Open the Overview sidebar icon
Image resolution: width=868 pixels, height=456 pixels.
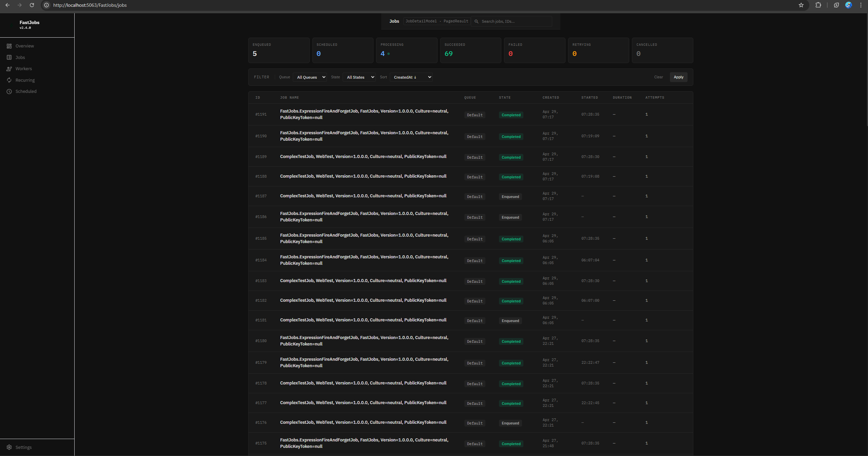9,46
